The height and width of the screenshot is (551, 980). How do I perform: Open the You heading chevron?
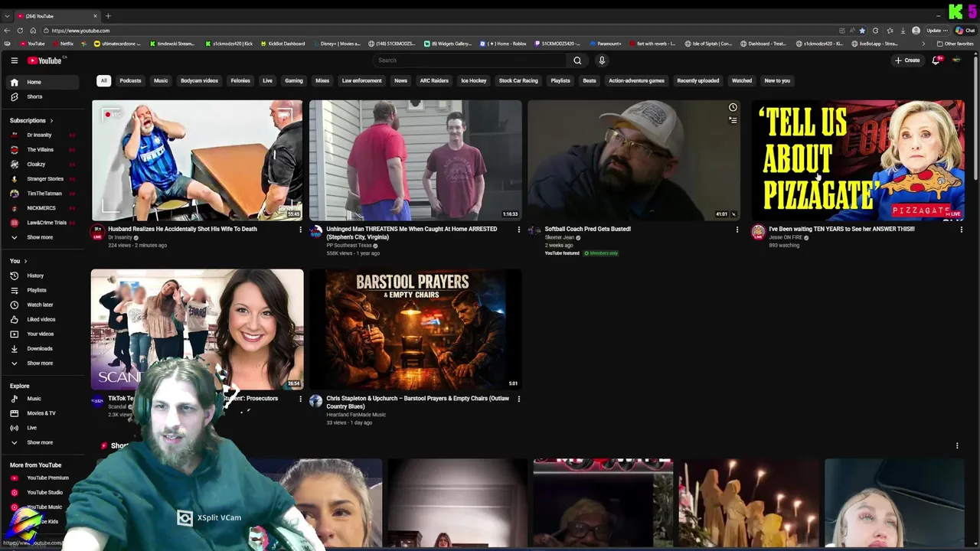(x=25, y=262)
